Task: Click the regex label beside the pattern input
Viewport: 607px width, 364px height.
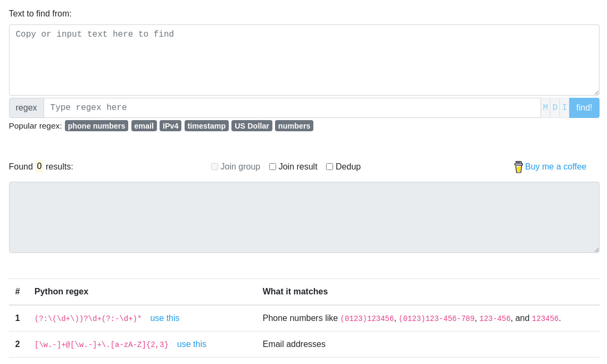Action: pyautogui.click(x=26, y=107)
